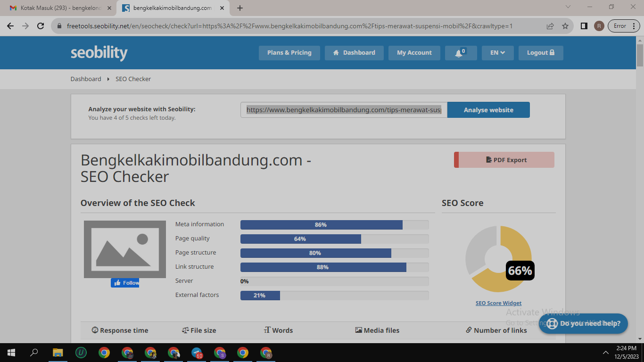
Task: Go to the Dashboard nav button
Action: point(354,53)
